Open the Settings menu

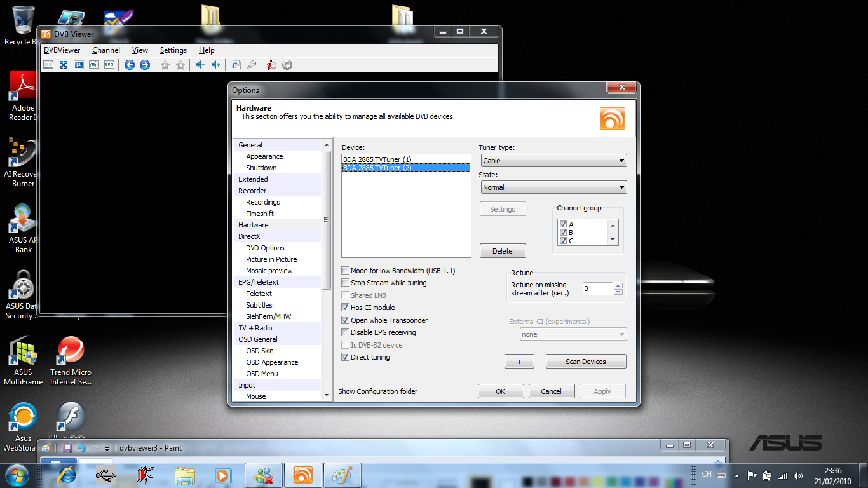tap(173, 50)
